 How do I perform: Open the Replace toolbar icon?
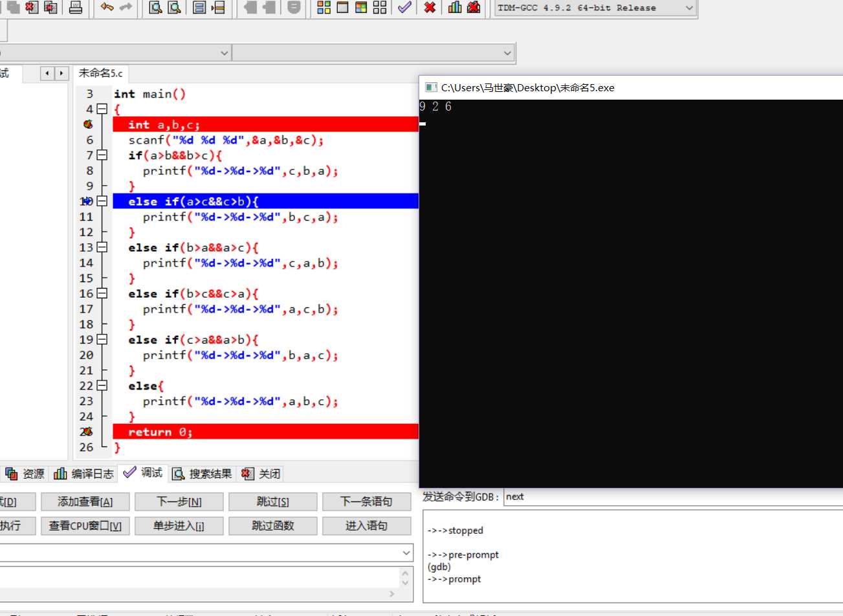(174, 7)
